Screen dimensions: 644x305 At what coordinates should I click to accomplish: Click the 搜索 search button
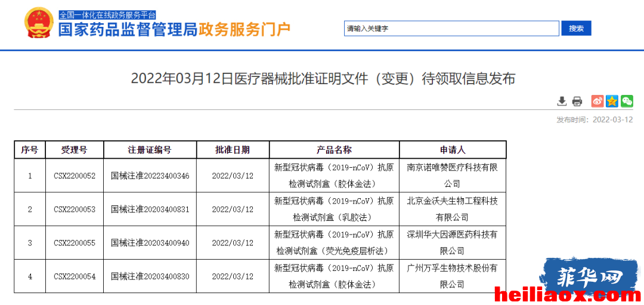coord(576,29)
